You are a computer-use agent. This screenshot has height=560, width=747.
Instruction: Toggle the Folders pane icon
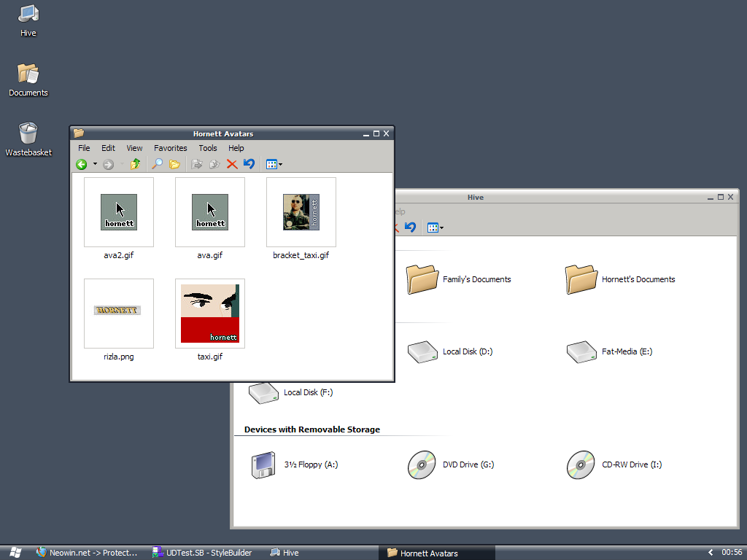click(174, 165)
